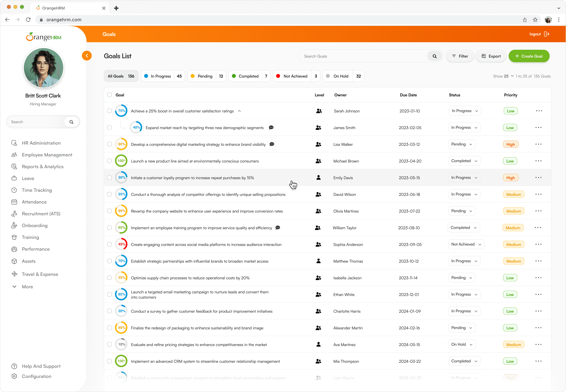Check the select-all Goal header checkbox
Image resolution: width=566 pixels, height=392 pixels.
(x=109, y=95)
